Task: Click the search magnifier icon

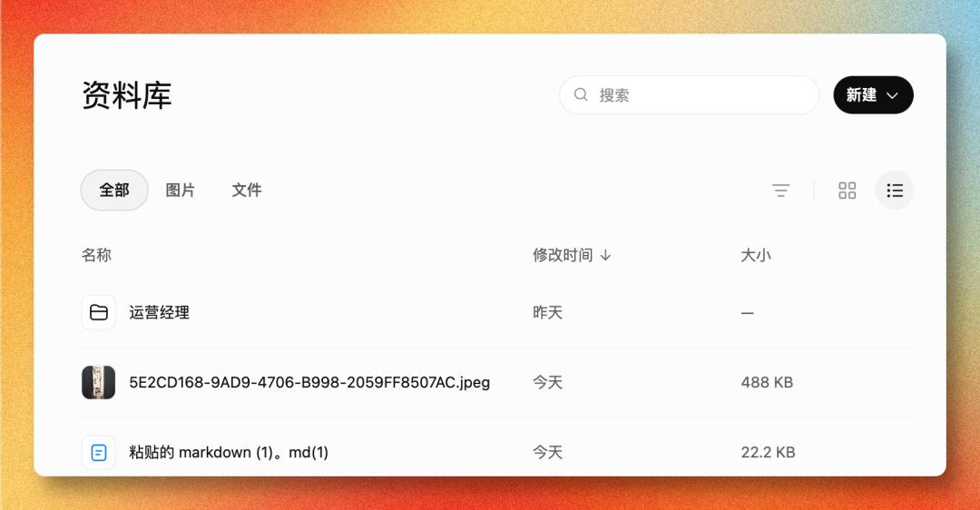Action: 581,94
